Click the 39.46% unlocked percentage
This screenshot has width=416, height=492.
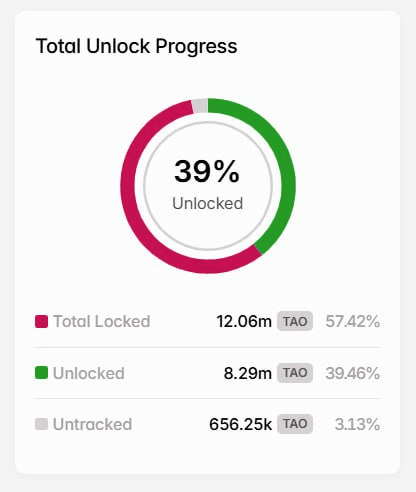tap(353, 373)
